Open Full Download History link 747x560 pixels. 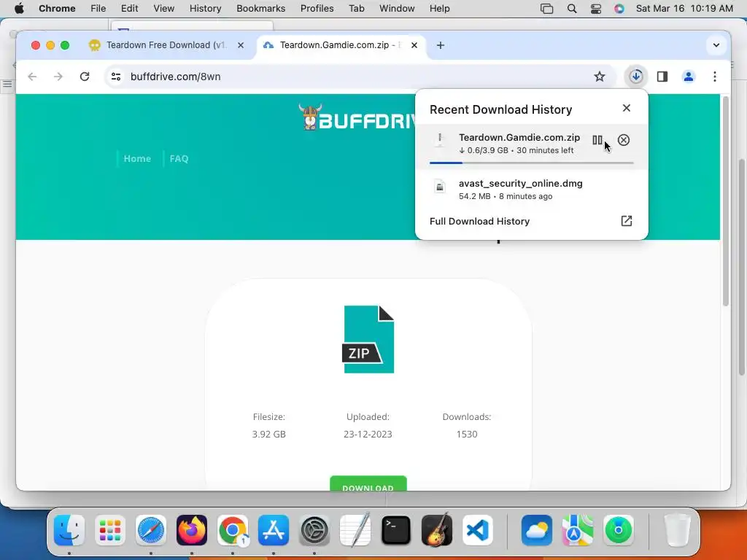click(x=479, y=222)
